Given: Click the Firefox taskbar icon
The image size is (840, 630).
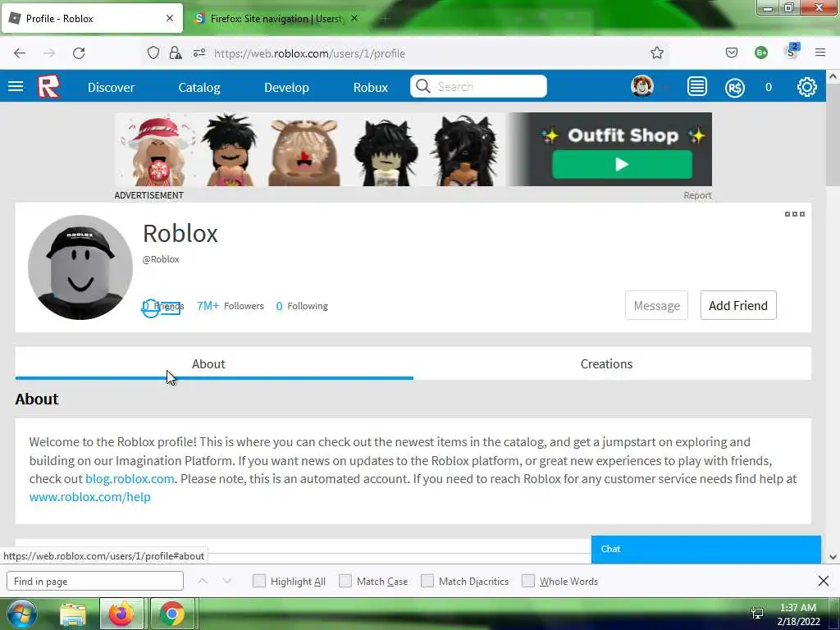Looking at the screenshot, I should (121, 614).
